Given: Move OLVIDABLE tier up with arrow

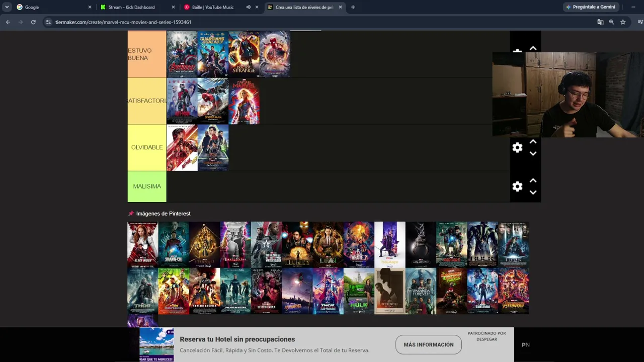Looking at the screenshot, I should click(x=533, y=142).
